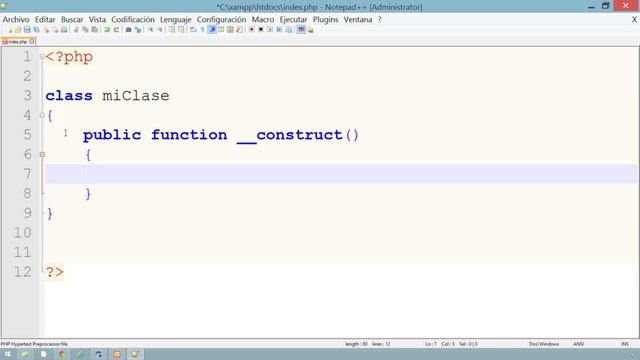Open the Configuración menu

coord(221,20)
